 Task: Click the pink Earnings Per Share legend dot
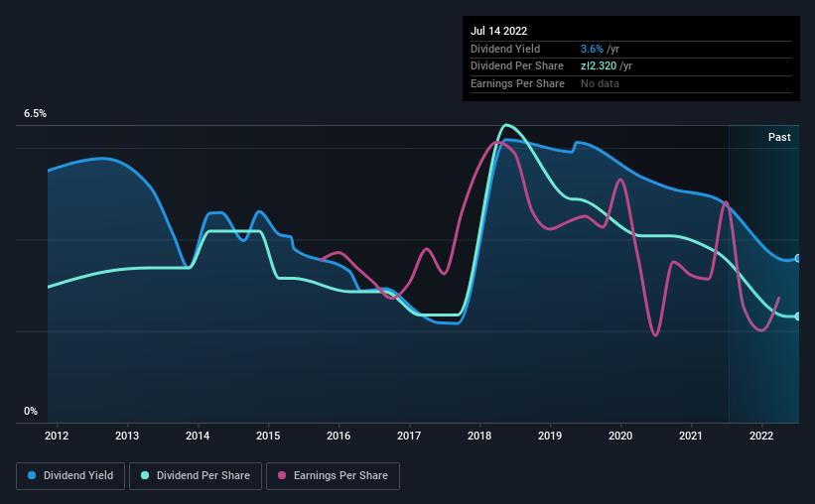point(282,475)
